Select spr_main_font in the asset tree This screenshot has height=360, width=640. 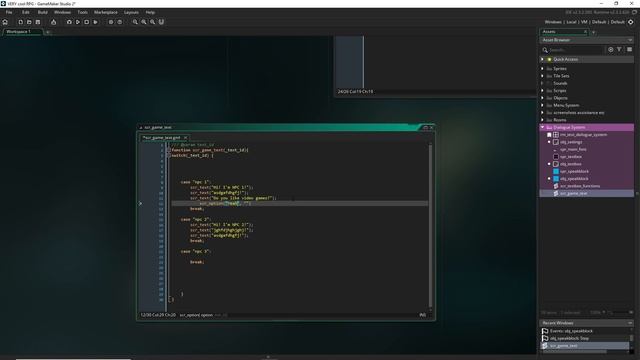573,149
